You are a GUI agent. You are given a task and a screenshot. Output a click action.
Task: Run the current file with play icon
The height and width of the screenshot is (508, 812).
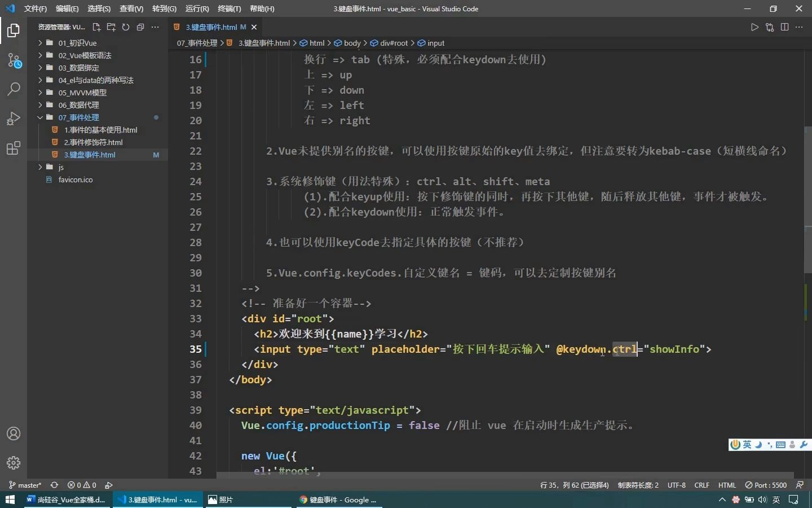[x=754, y=27]
